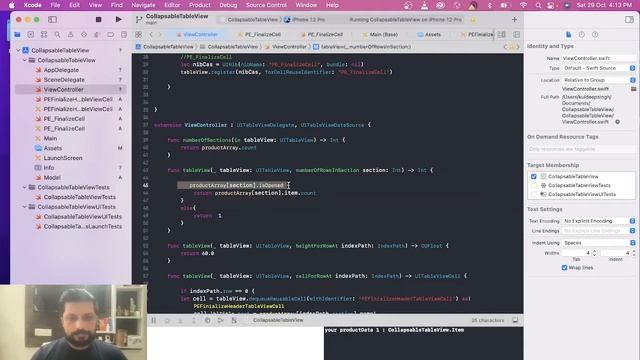Click the Tab width stepper
Screen dimensions: 640x360
tap(594, 253)
